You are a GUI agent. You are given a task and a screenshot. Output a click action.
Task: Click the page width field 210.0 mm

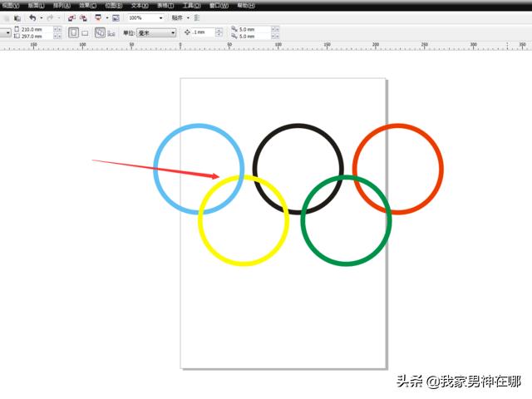coord(37,30)
